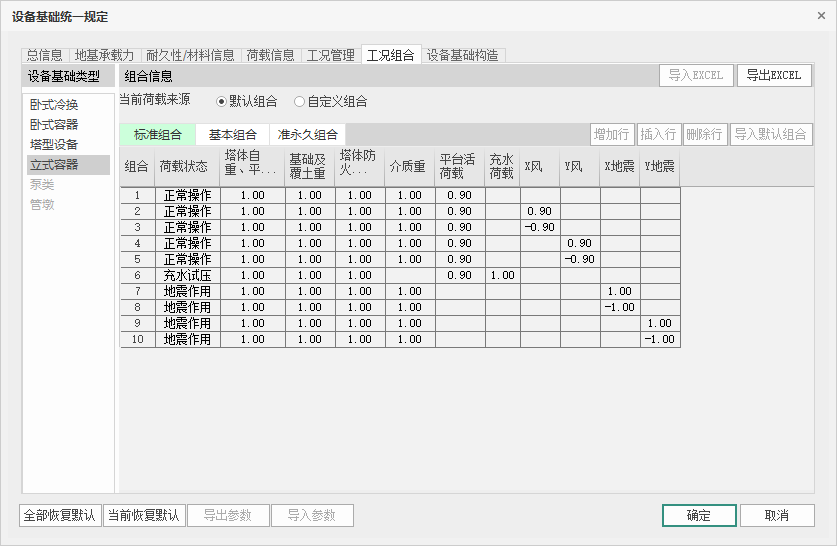Screen dimensions: 837x546
Task: Click X地震 value -1.00 in row 8
Action: pos(620,307)
